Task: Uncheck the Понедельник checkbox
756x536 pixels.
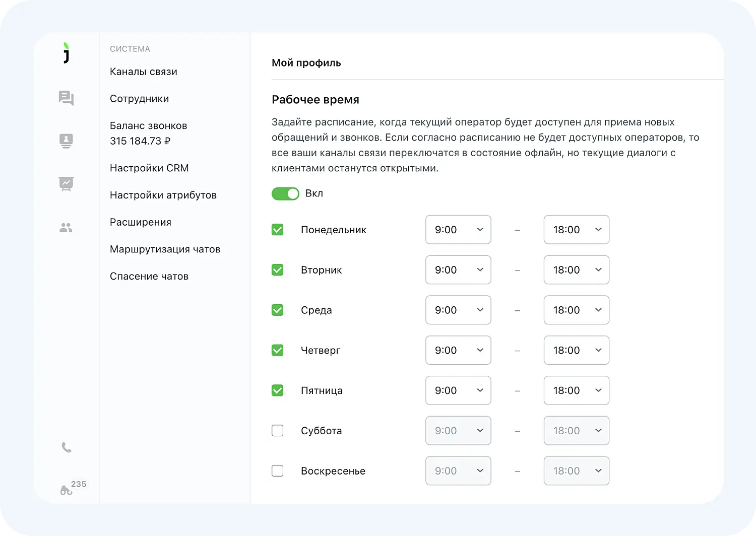Action: [x=278, y=230]
